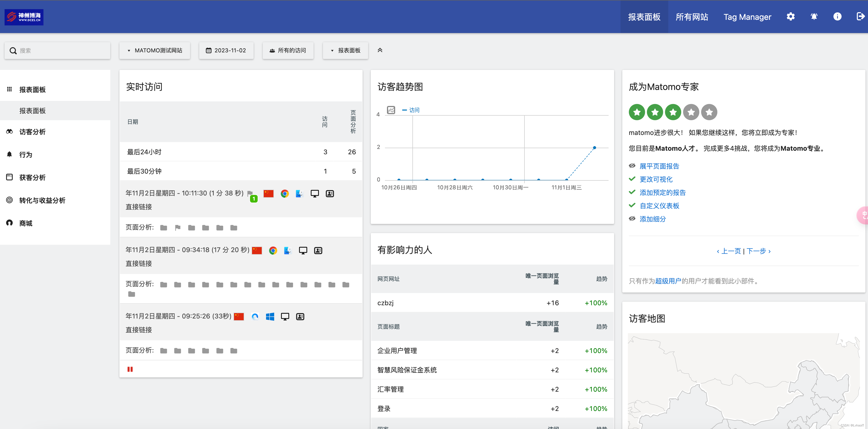Select the 报表面板 sidebar sub-item

pos(55,111)
